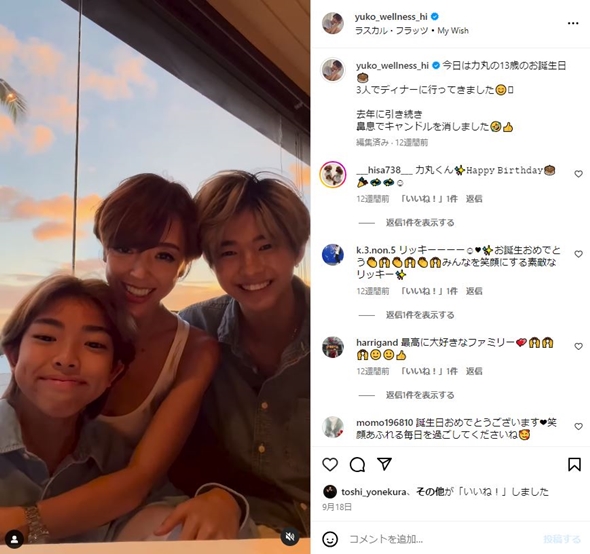Reply to harrigand's comment
The width and height of the screenshot is (590, 554).
(474, 371)
